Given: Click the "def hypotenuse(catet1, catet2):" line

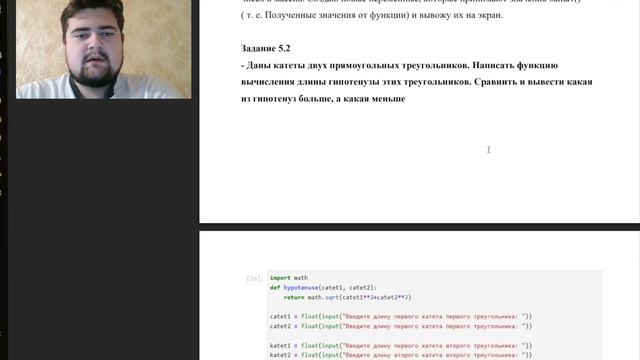Looking at the screenshot, I should click(323, 287).
